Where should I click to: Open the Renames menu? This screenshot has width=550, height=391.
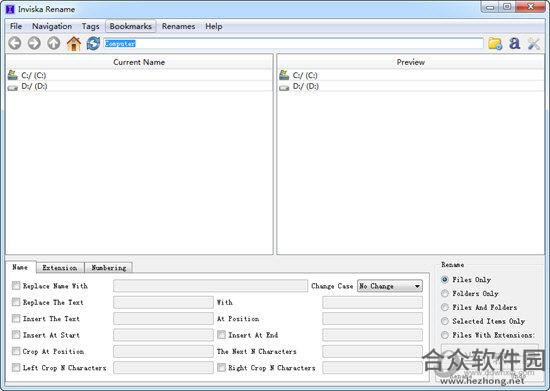[178, 26]
